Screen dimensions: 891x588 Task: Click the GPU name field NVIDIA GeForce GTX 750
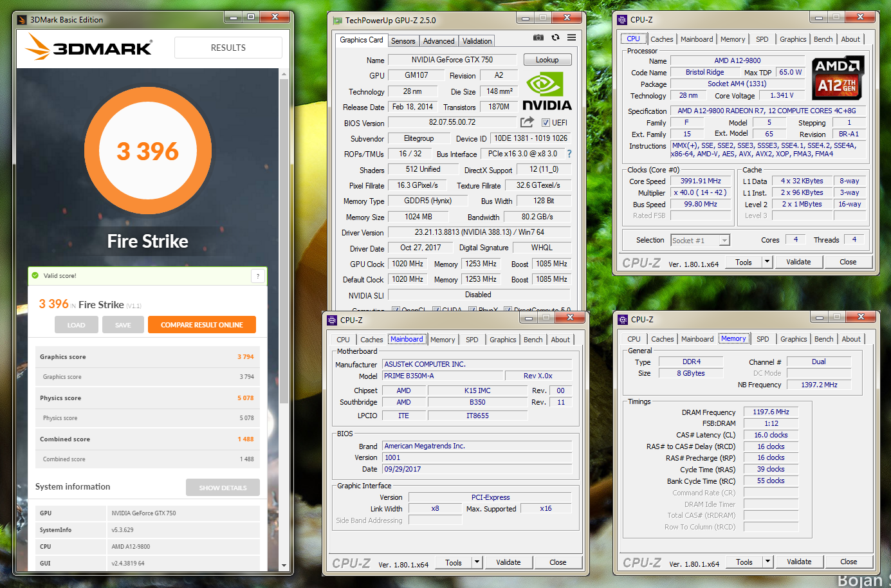click(x=452, y=60)
